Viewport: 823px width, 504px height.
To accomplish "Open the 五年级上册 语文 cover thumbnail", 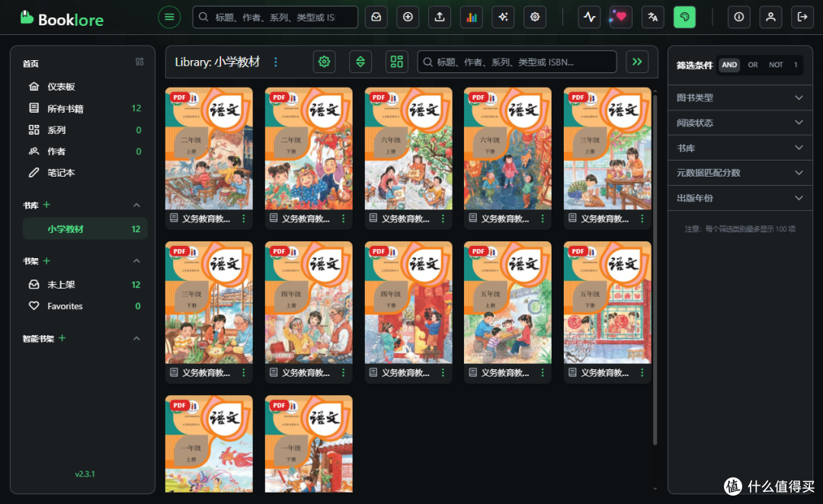I will click(x=508, y=302).
